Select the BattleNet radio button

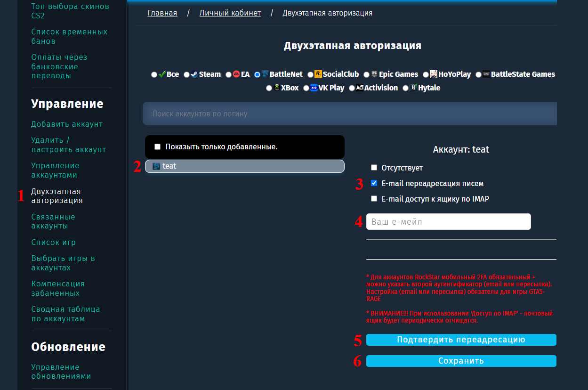click(x=257, y=74)
